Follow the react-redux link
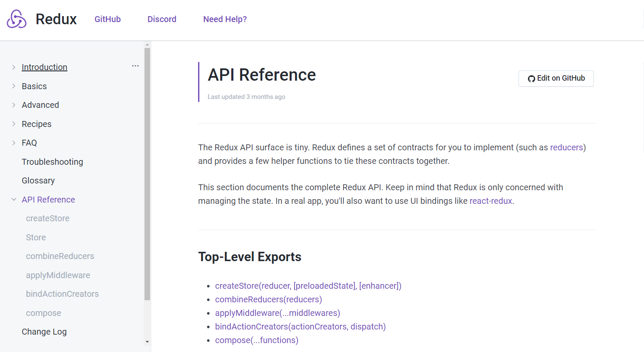Image resolution: width=644 pixels, height=352 pixels. pos(491,201)
